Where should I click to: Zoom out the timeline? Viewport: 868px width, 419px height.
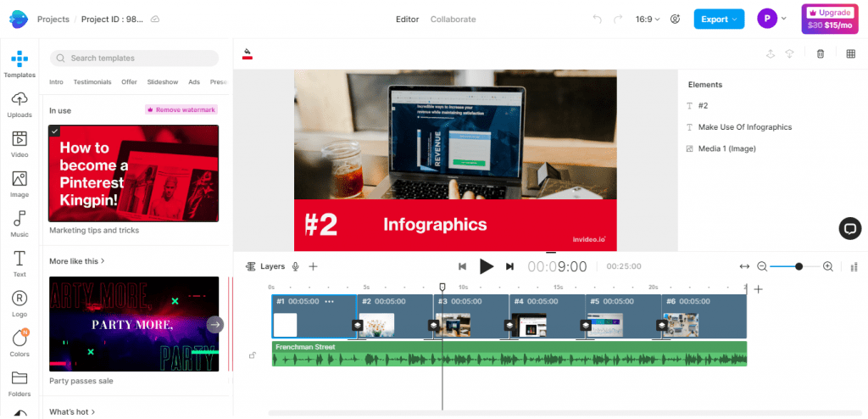[x=762, y=266]
